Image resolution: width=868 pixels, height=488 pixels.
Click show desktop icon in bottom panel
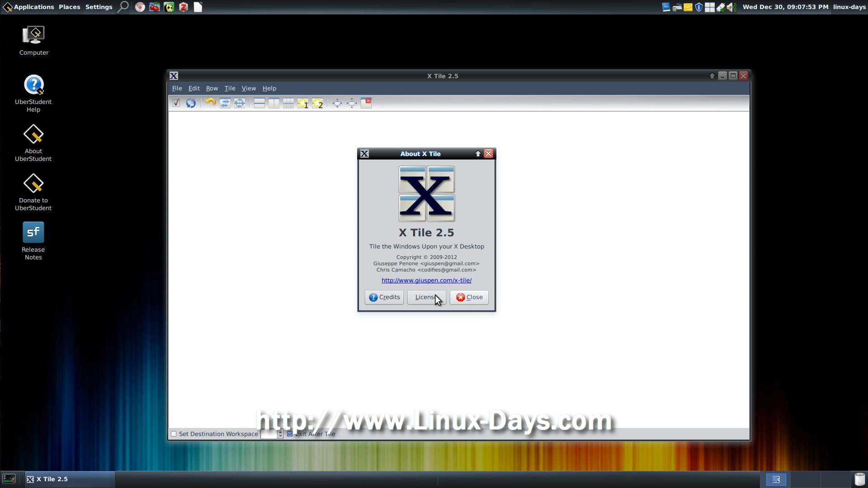9,479
